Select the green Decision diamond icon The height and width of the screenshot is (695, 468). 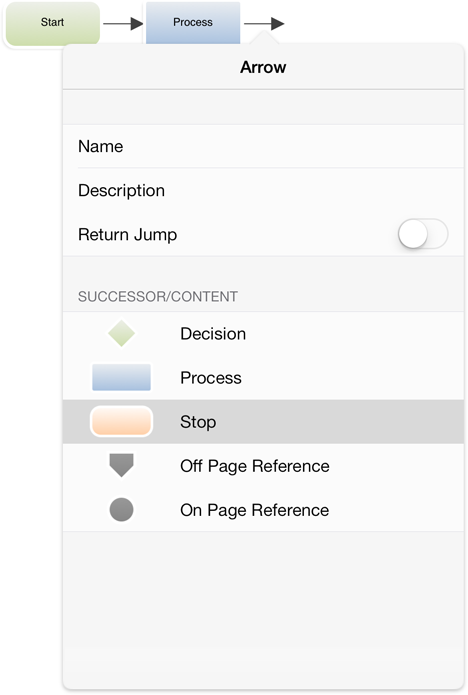pos(121,333)
